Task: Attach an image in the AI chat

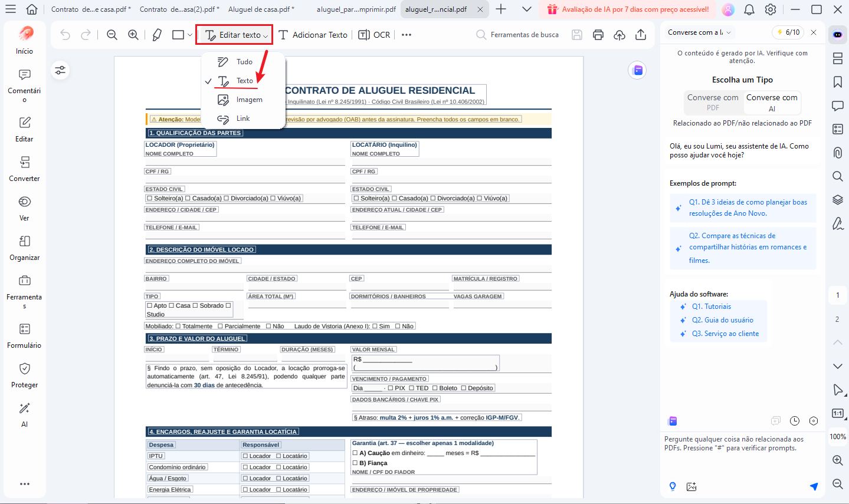Action: click(691, 486)
